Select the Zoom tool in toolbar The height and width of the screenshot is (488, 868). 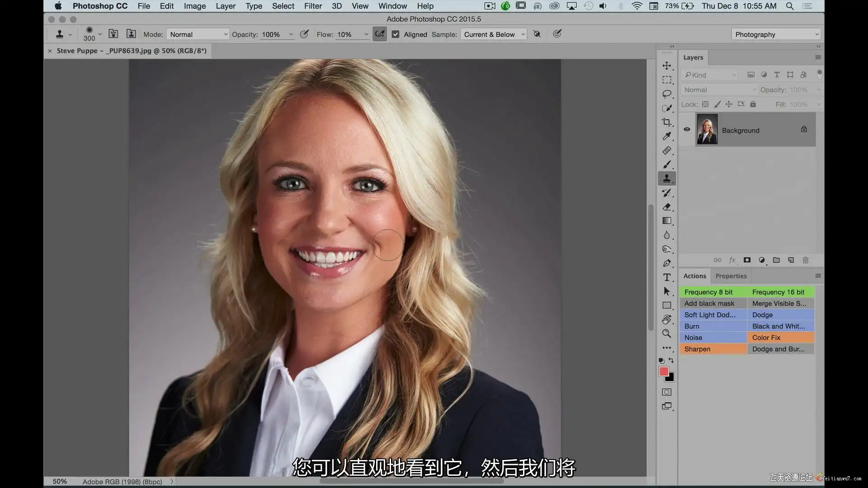click(666, 333)
